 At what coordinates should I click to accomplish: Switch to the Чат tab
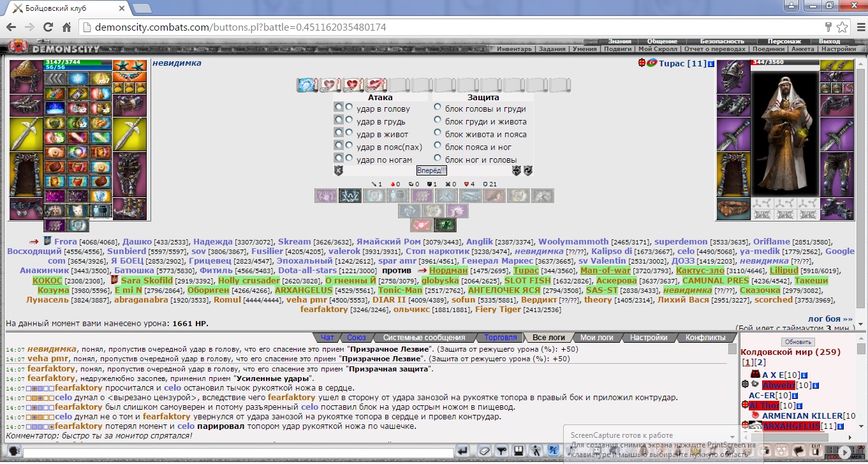coord(327,338)
